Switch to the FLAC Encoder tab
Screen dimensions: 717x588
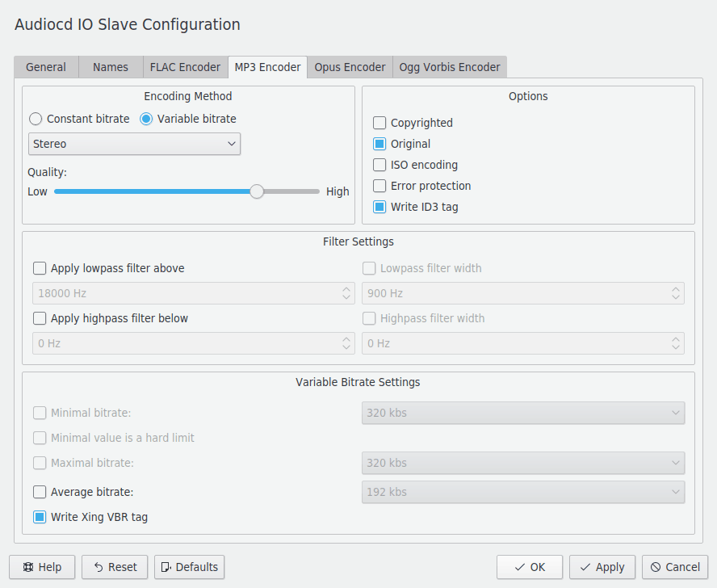click(185, 67)
